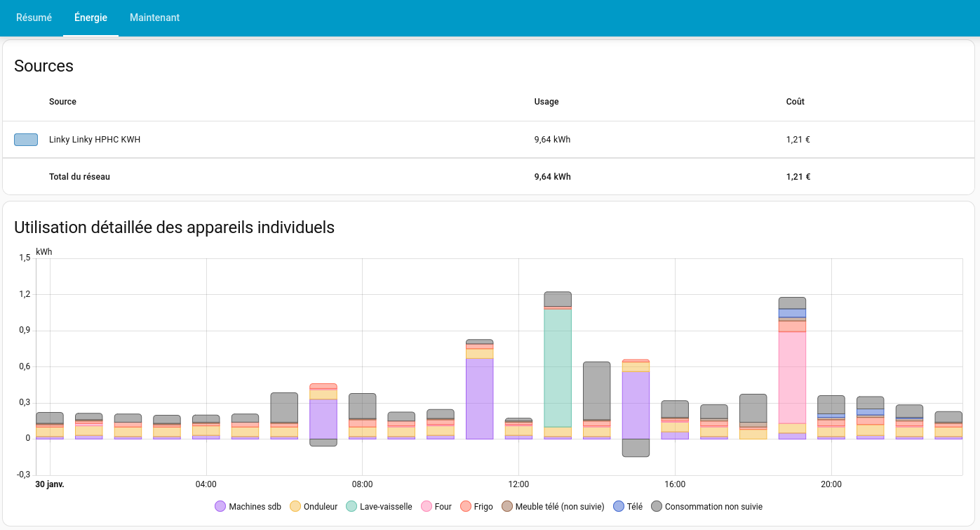
Task: Select the Énergie tab
Action: click(90, 18)
